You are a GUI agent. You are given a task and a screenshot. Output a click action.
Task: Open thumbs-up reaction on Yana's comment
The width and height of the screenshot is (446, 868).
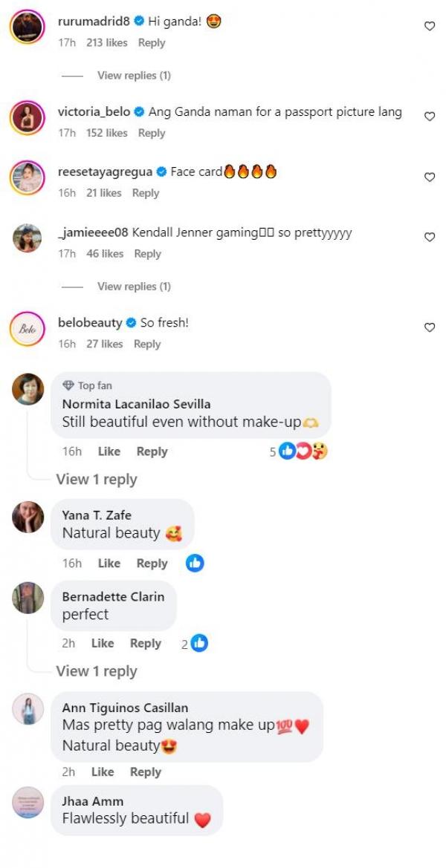tap(195, 563)
